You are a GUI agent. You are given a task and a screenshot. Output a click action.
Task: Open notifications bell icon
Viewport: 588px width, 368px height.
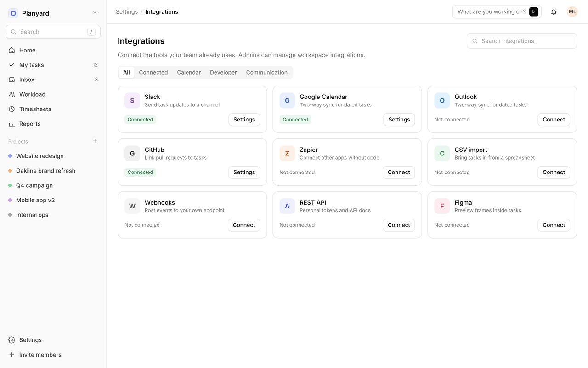554,12
